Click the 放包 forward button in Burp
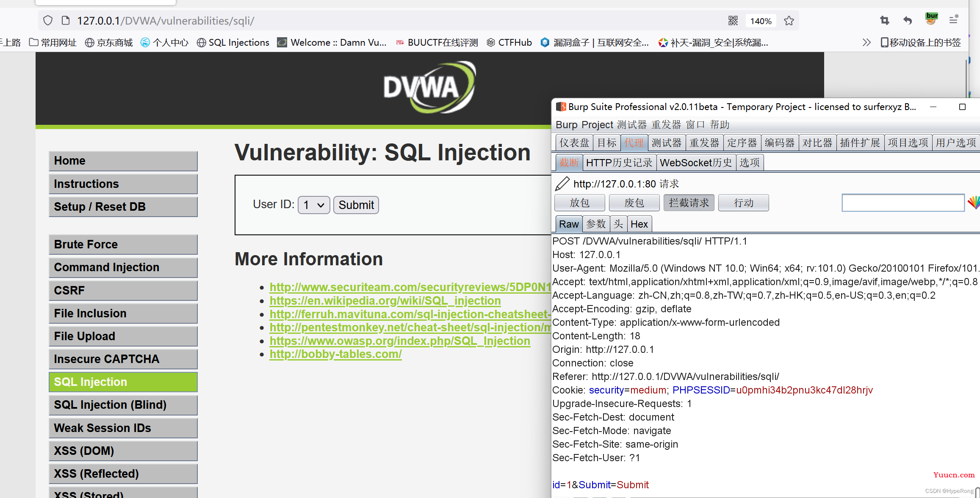Viewport: 980px width, 498px height. [580, 203]
